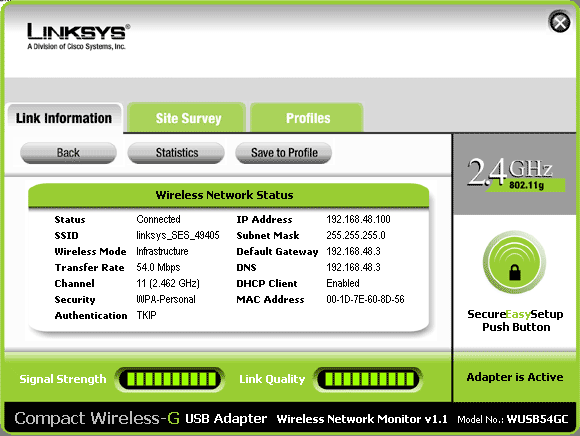Click the 2.4GHz 802.11g badge

(516, 174)
